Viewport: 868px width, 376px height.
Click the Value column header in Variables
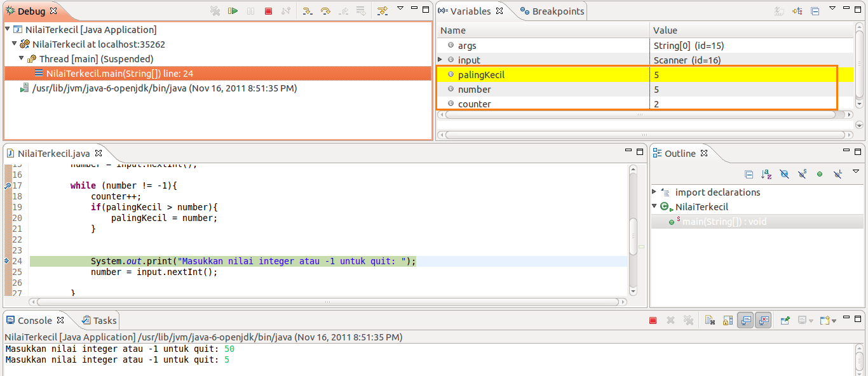pos(752,30)
